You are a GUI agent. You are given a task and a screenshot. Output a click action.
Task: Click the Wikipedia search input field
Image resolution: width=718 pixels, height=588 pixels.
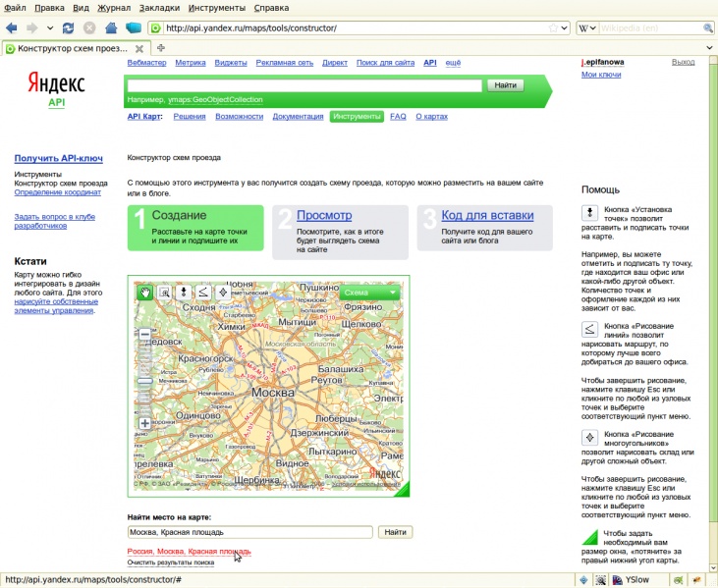point(650,28)
